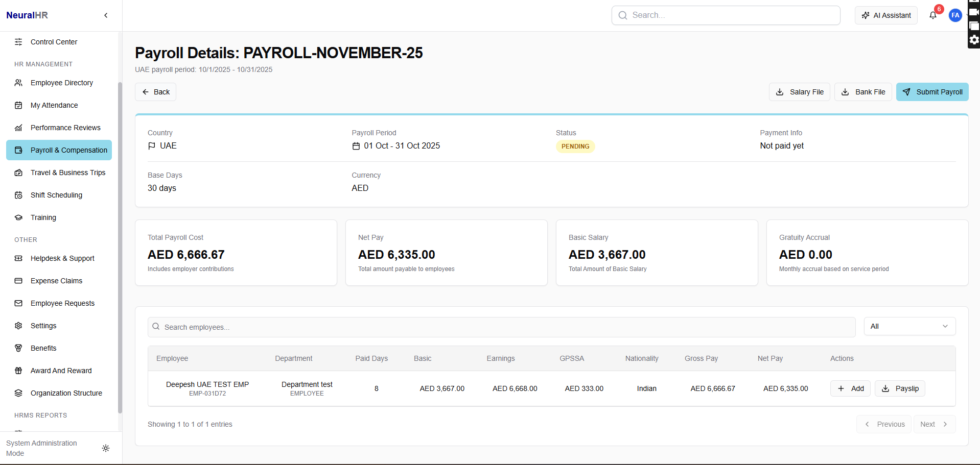
Task: Collapse the sidebar with the chevron
Action: click(x=106, y=15)
